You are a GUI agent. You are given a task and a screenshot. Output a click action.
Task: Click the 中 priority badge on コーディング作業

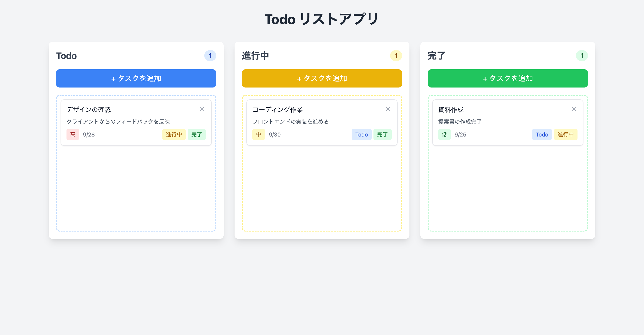pyautogui.click(x=258, y=134)
